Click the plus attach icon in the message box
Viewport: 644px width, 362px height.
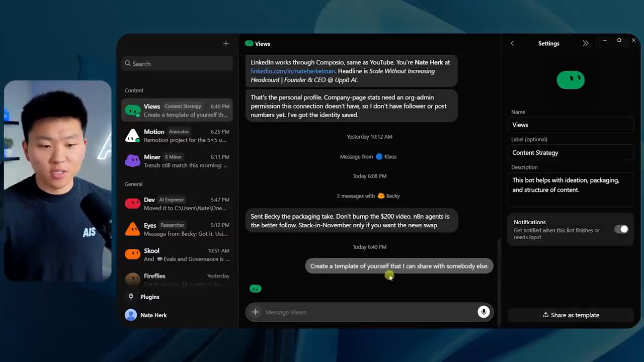pos(255,312)
